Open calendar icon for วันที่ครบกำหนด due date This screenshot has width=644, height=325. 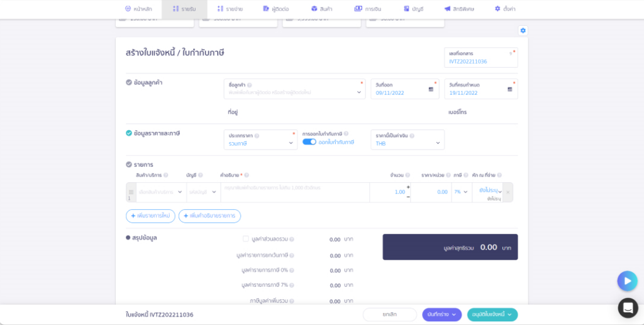coord(509,89)
